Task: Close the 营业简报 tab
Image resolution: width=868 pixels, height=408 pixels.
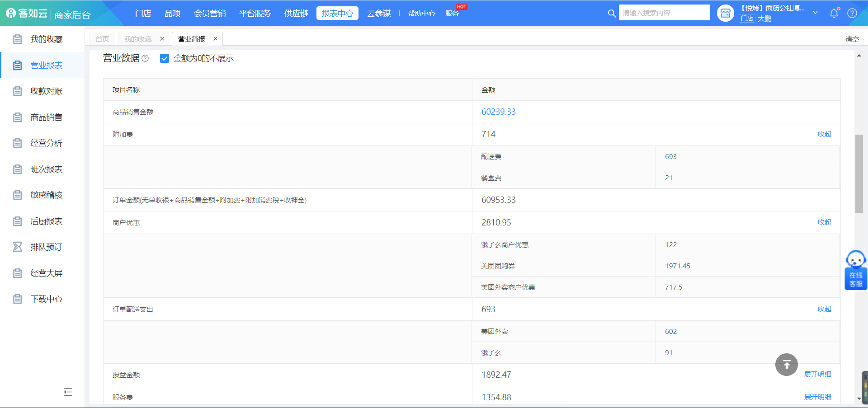Action: coord(216,39)
